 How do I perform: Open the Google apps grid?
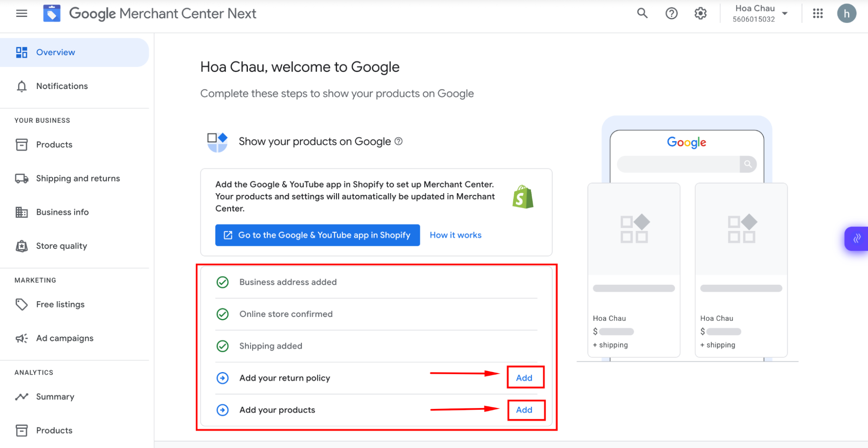tap(818, 13)
